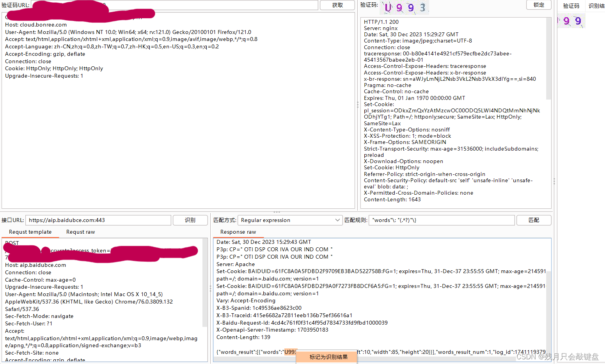Click the 'Connection: close' line in top request pane
Image resolution: width=605 pixels, height=364 pixels.
28,61
